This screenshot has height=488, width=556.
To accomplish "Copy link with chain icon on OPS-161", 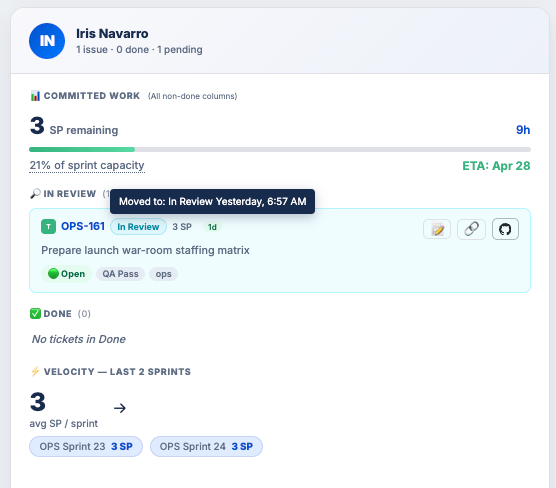I will pyautogui.click(x=471, y=229).
